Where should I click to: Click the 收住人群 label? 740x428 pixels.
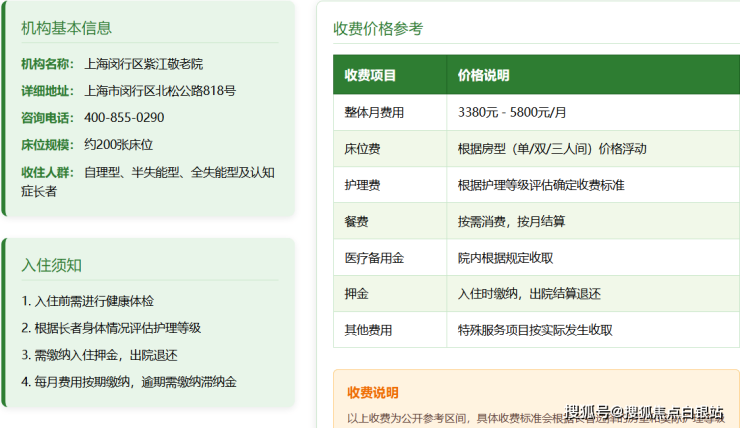pos(47,172)
